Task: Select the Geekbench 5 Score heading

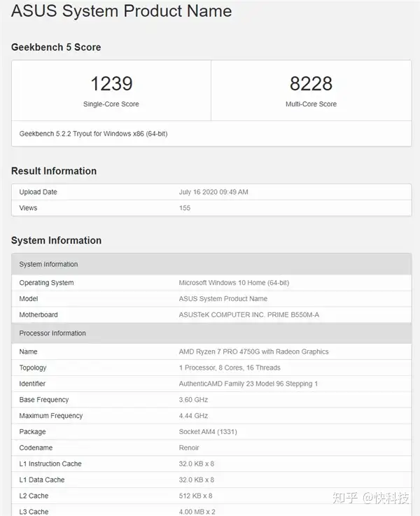Action: coord(56,47)
